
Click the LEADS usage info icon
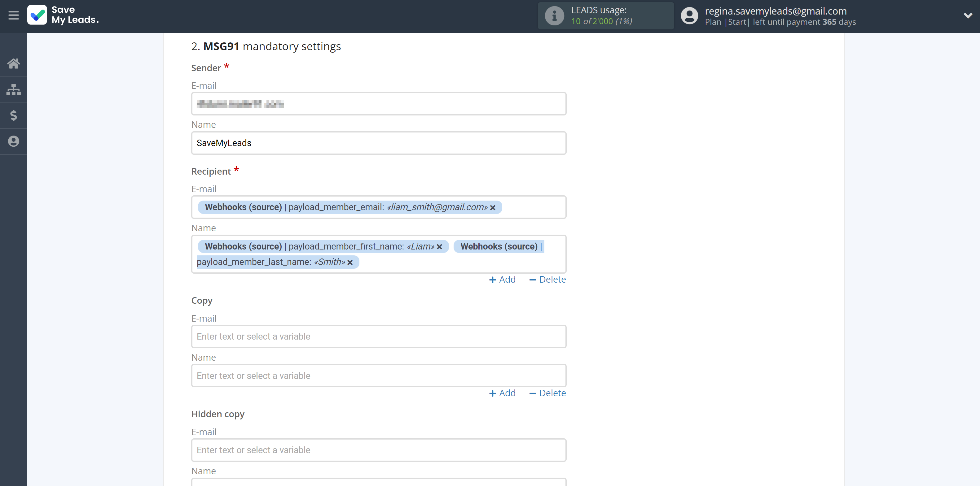(x=554, y=16)
